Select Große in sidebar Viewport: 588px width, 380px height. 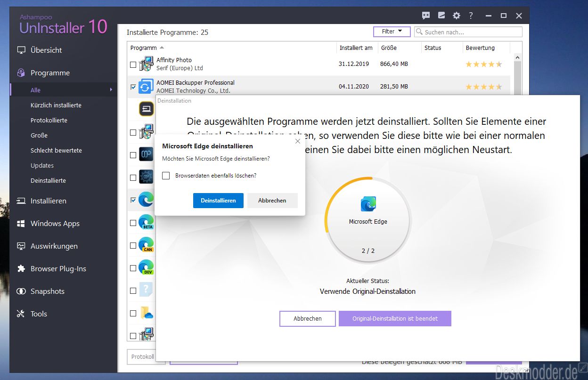(x=39, y=135)
